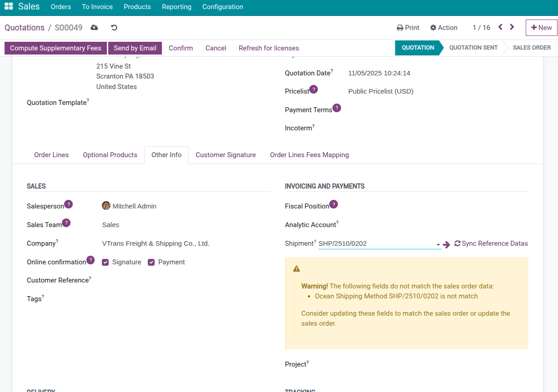The height and width of the screenshot is (392, 558).
Task: Go to next record arrow
Action: coord(512,27)
